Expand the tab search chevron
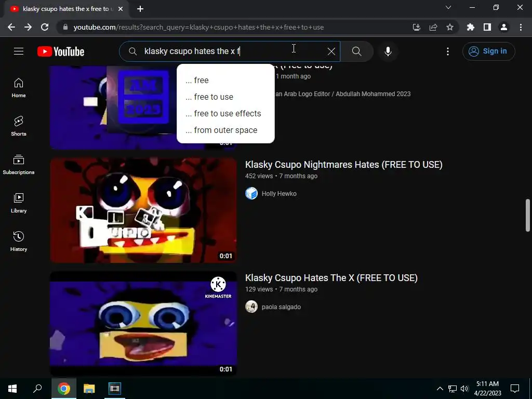532x399 pixels. (448, 7)
